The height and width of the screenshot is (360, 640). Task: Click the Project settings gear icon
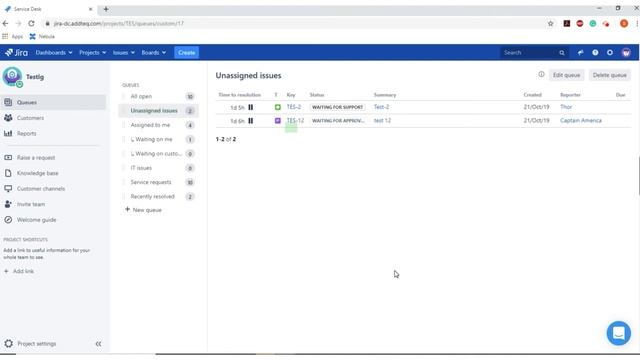pos(9,344)
